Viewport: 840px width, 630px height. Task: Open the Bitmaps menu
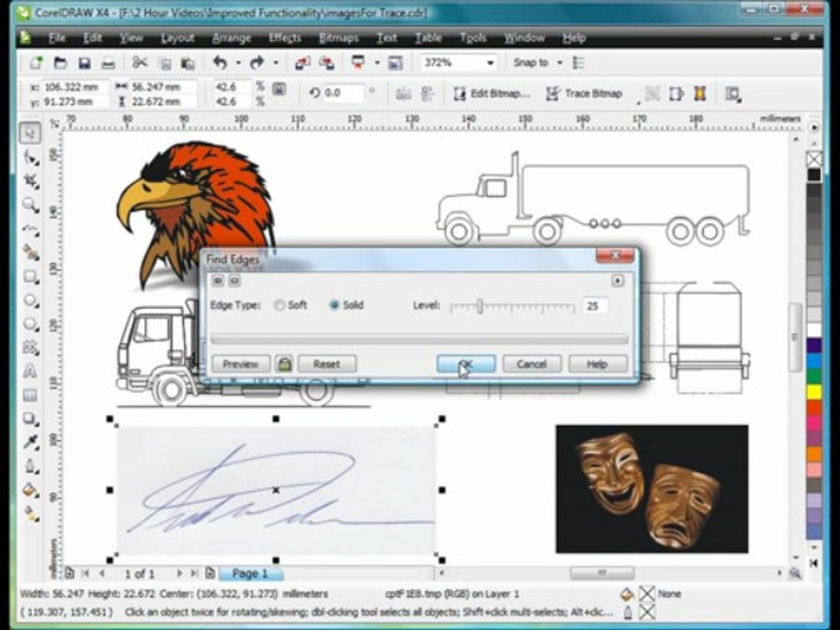click(339, 38)
